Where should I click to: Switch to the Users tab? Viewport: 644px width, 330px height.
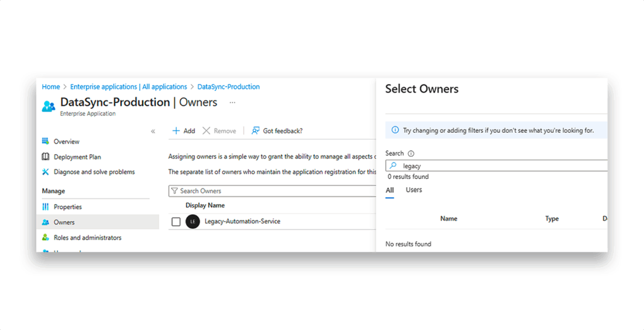[x=414, y=190]
